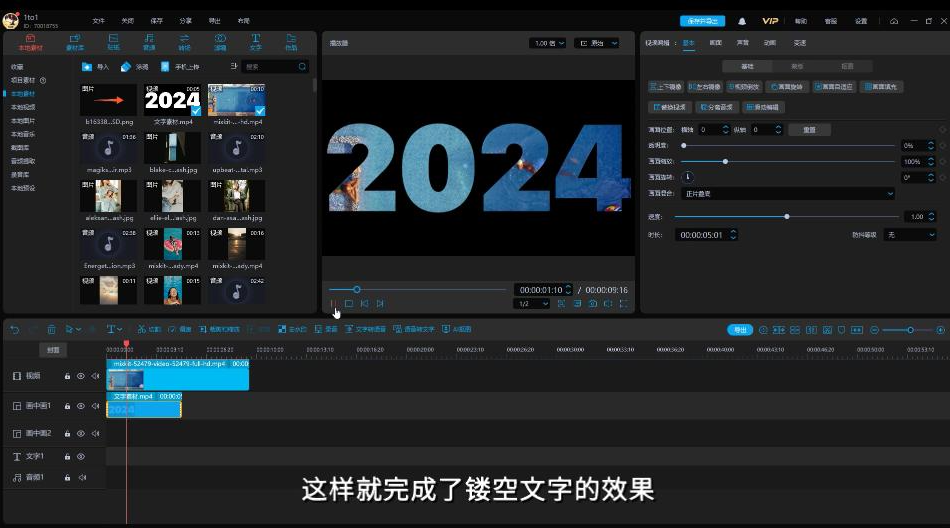Viewport: 950px width, 528px height.
Task: Click the VIP badge in top bar
Action: [x=770, y=21]
